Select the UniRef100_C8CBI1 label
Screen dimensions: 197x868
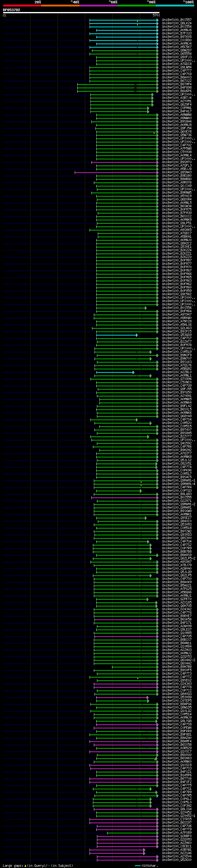(176, 846)
